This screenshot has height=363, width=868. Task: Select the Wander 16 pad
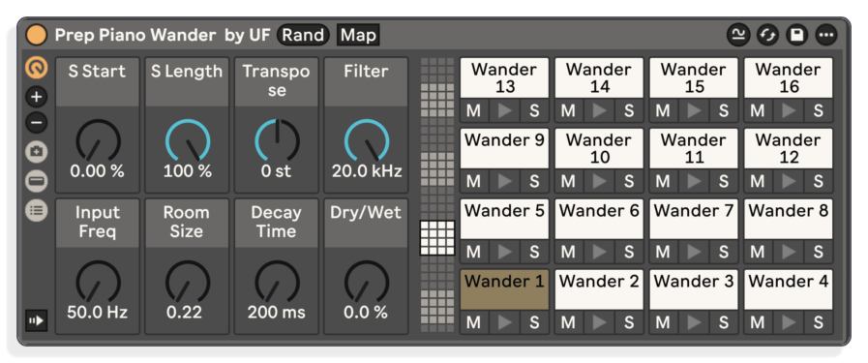pyautogui.click(x=789, y=78)
